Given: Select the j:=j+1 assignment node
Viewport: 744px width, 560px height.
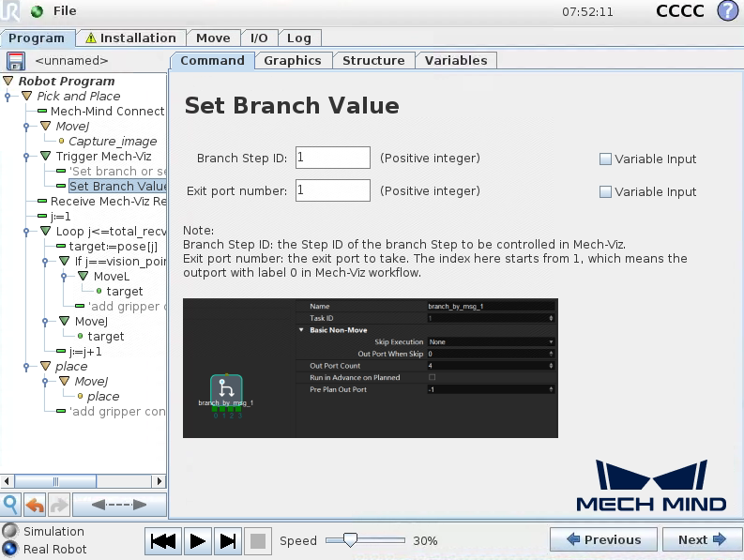Looking at the screenshot, I should (x=85, y=351).
